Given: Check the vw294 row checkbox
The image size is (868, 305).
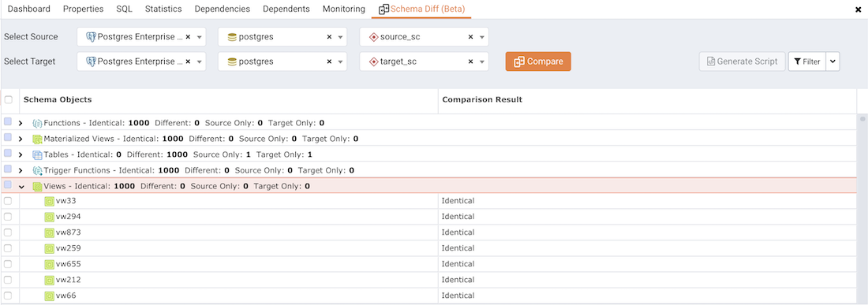Looking at the screenshot, I should click(x=8, y=217).
